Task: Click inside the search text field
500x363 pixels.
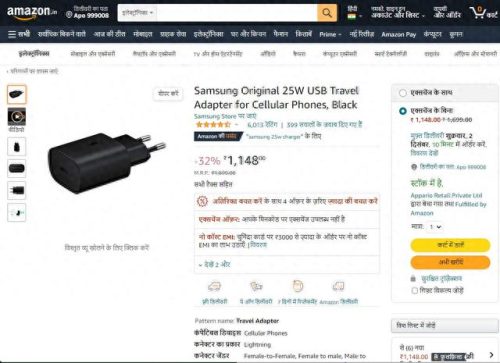Action: click(237, 13)
